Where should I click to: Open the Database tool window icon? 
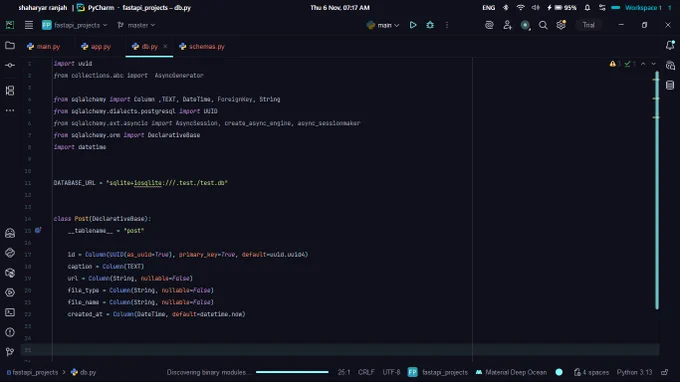pos(670,85)
